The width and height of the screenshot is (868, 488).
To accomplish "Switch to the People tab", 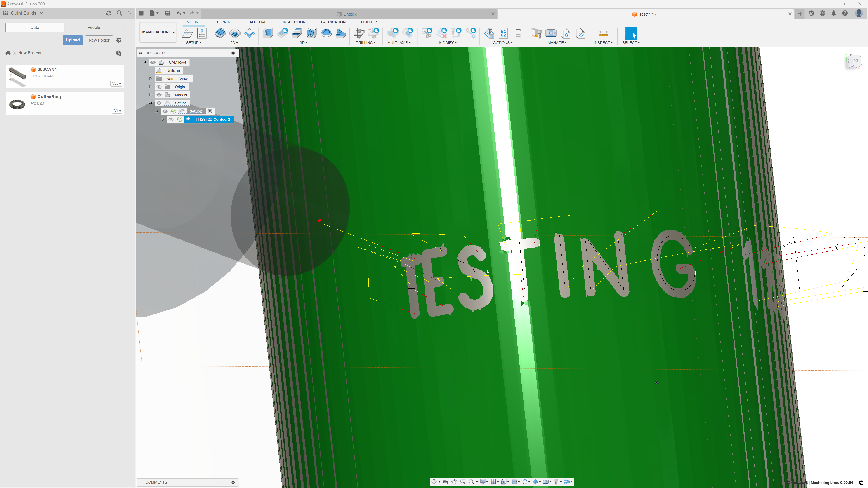I will (94, 27).
